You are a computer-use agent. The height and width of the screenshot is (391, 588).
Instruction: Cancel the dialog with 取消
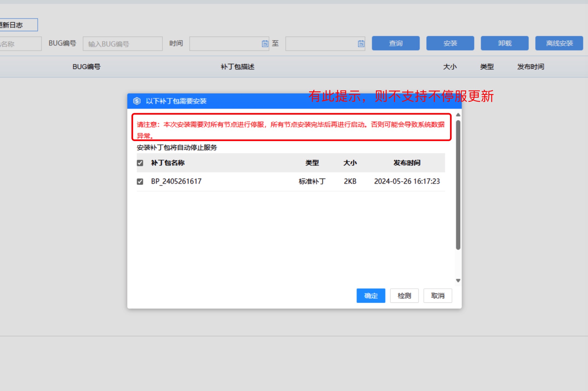[x=437, y=296]
